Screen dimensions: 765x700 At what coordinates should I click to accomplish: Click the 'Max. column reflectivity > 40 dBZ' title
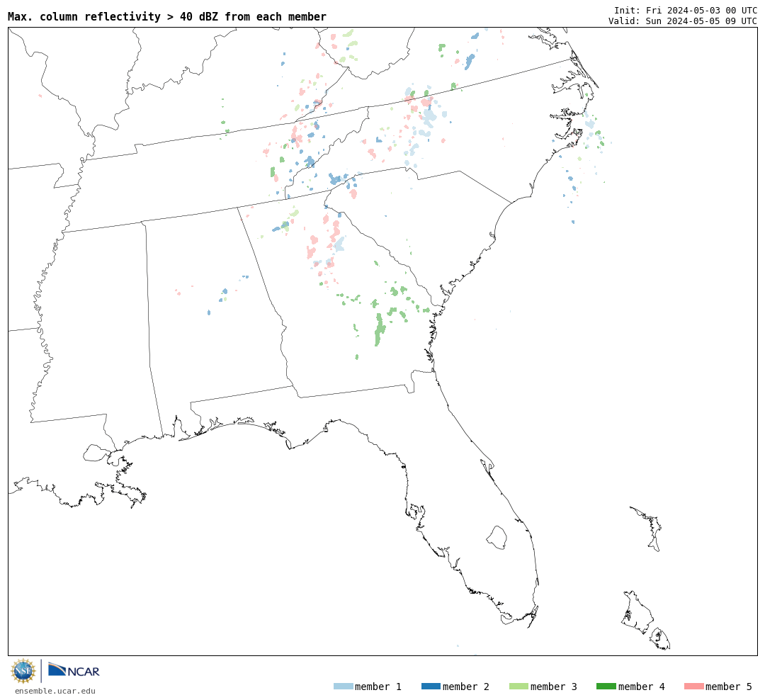tap(167, 16)
